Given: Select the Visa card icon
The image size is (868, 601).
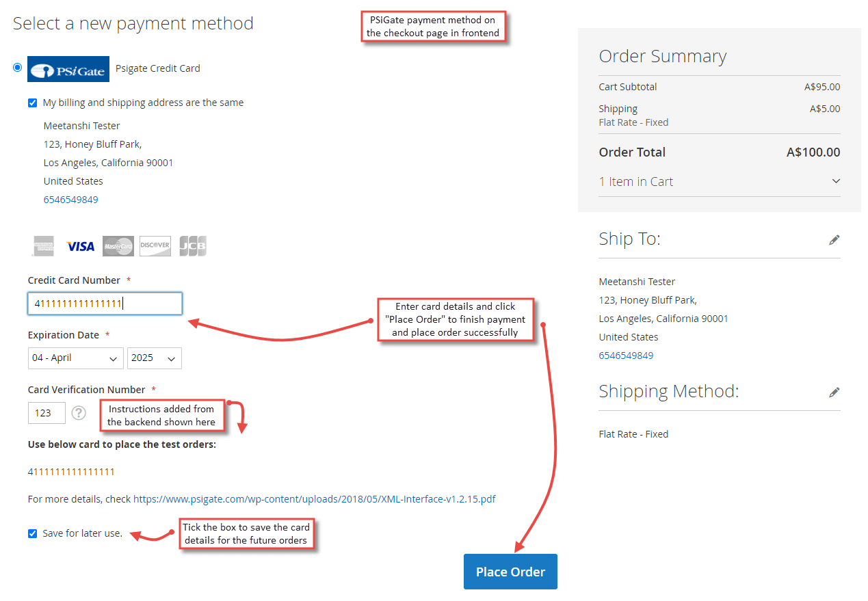Looking at the screenshot, I should click(x=80, y=245).
